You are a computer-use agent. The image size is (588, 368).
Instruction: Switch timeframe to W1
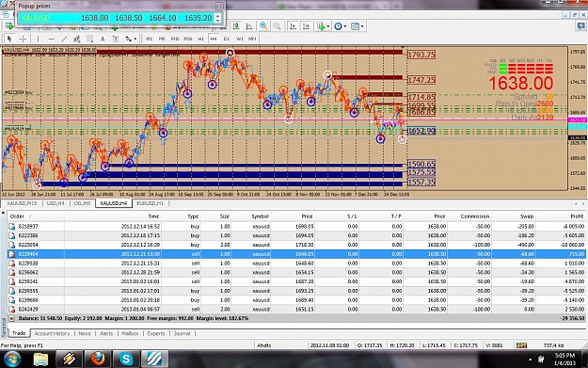click(240, 39)
